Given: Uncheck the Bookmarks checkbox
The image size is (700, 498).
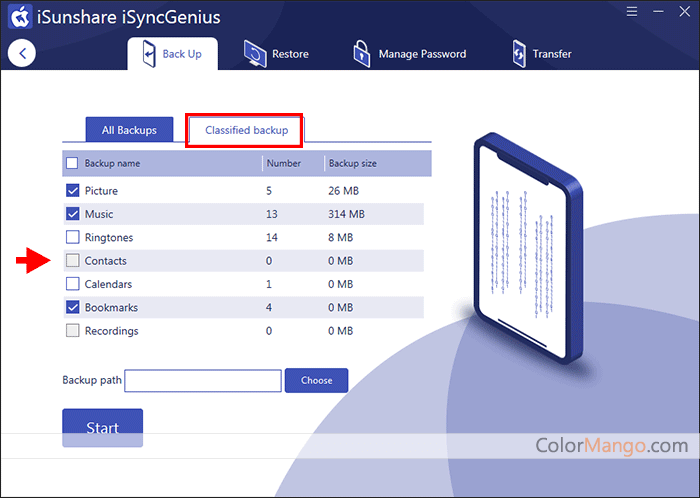Looking at the screenshot, I should (72, 308).
